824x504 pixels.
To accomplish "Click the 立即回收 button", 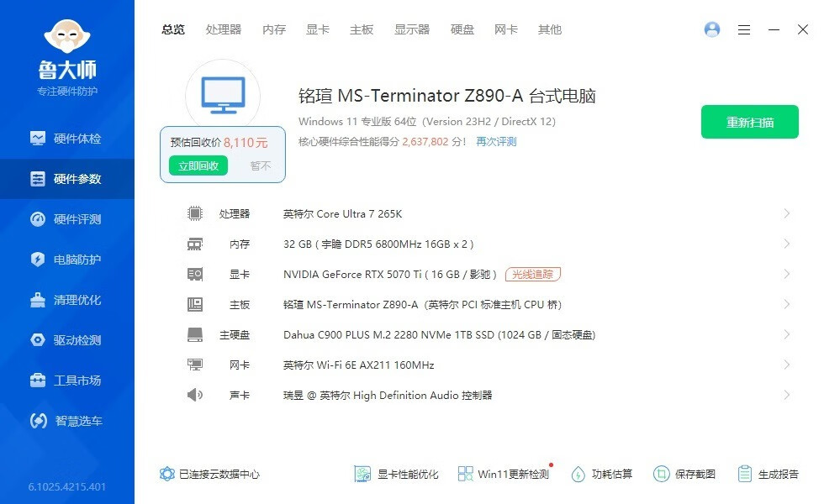I will click(198, 166).
